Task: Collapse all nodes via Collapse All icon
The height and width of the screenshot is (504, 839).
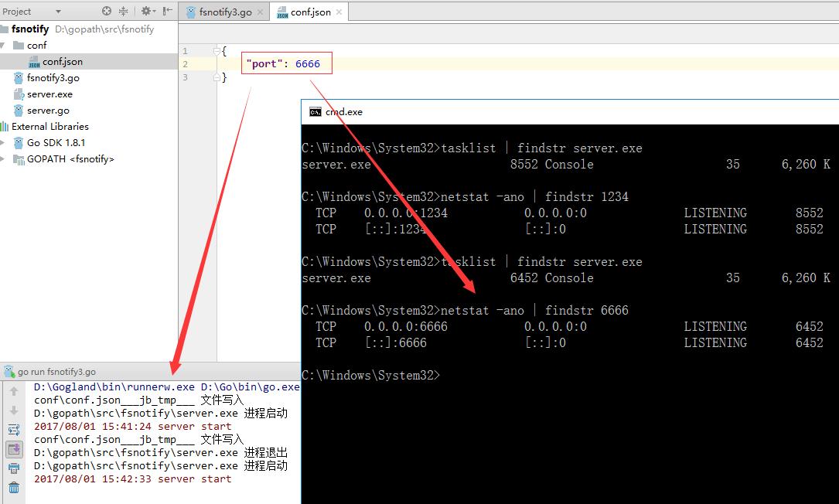Action: pos(124,11)
